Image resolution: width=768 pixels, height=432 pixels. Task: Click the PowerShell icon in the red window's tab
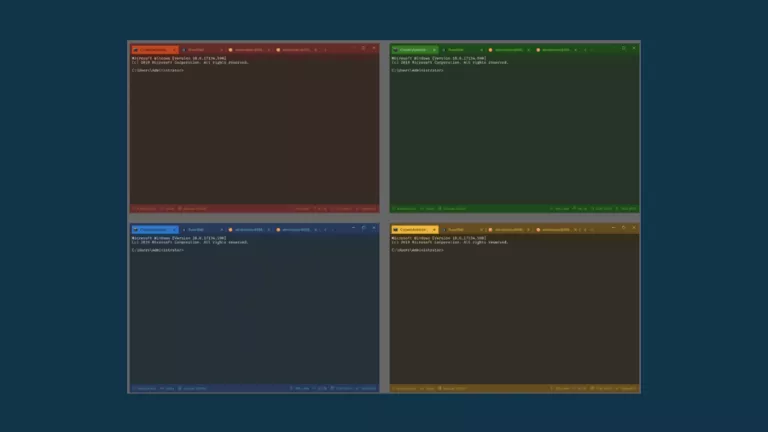click(x=184, y=50)
